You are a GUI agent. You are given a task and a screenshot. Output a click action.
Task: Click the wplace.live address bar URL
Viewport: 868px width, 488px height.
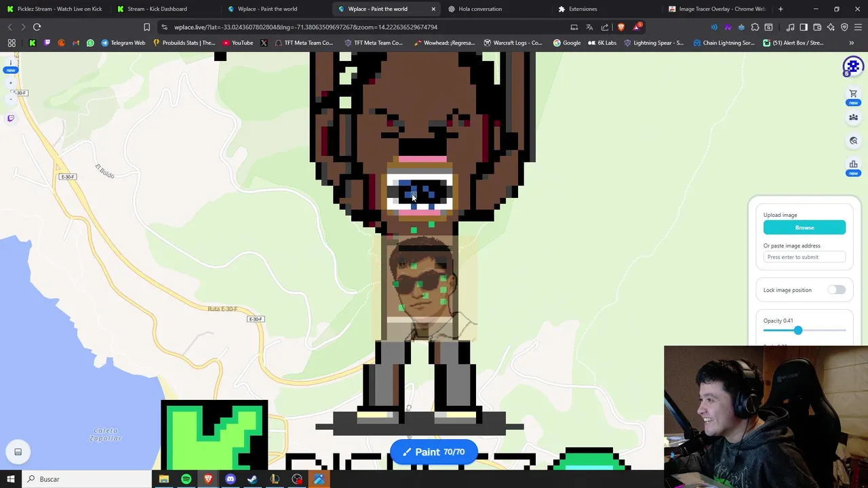[x=306, y=27]
